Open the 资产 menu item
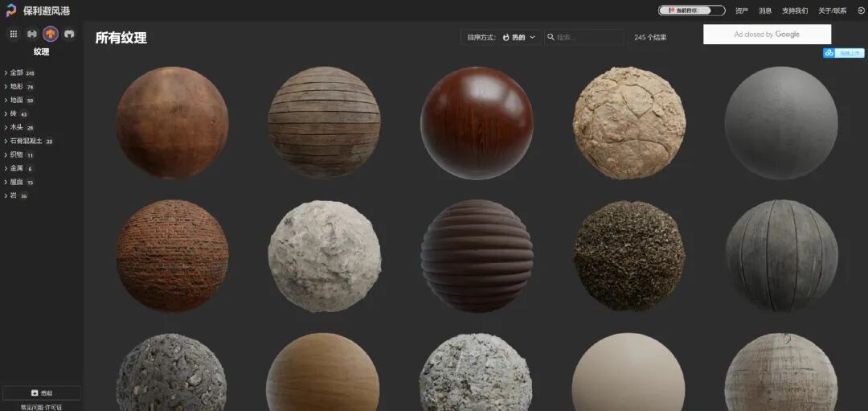This screenshot has width=868, height=411. click(742, 10)
